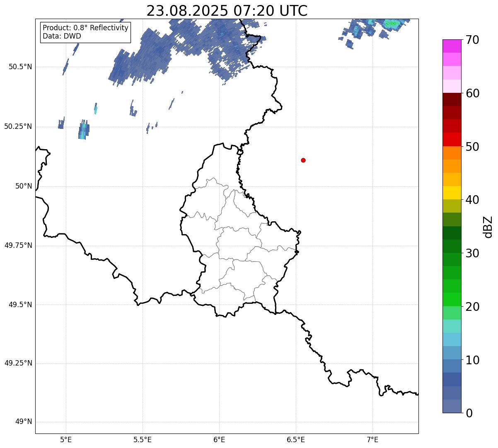The height and width of the screenshot is (448, 498).
Task: Click the 5°E longitude label
Action: pyautogui.click(x=66, y=440)
